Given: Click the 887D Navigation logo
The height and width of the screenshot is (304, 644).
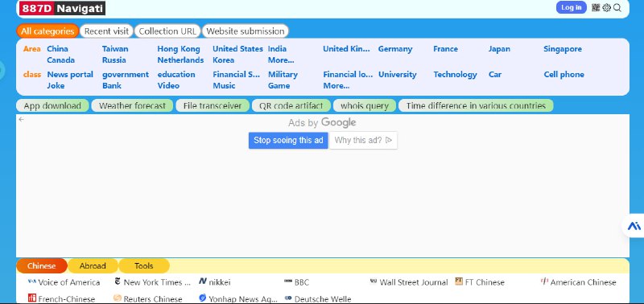Looking at the screenshot, I should [62, 8].
